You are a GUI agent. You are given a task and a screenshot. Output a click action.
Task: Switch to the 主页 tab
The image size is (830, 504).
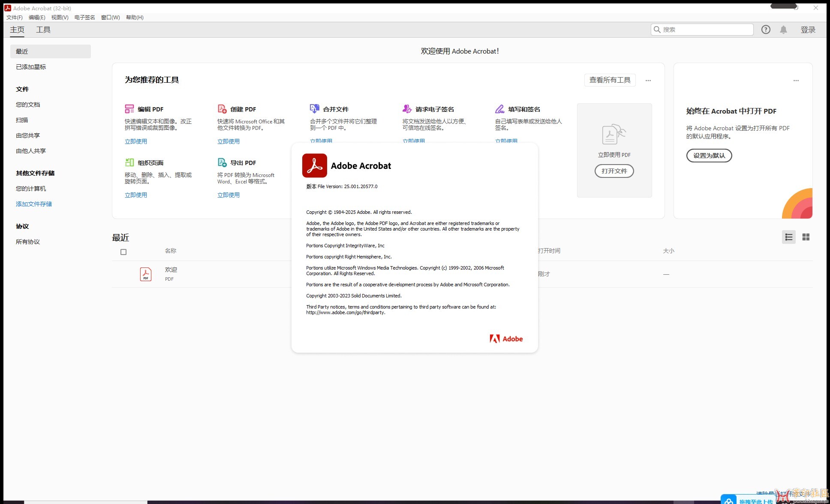point(17,30)
